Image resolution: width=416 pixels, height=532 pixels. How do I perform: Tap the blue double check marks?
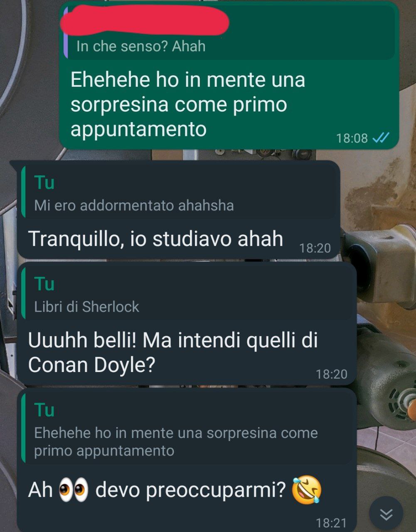coord(380,138)
